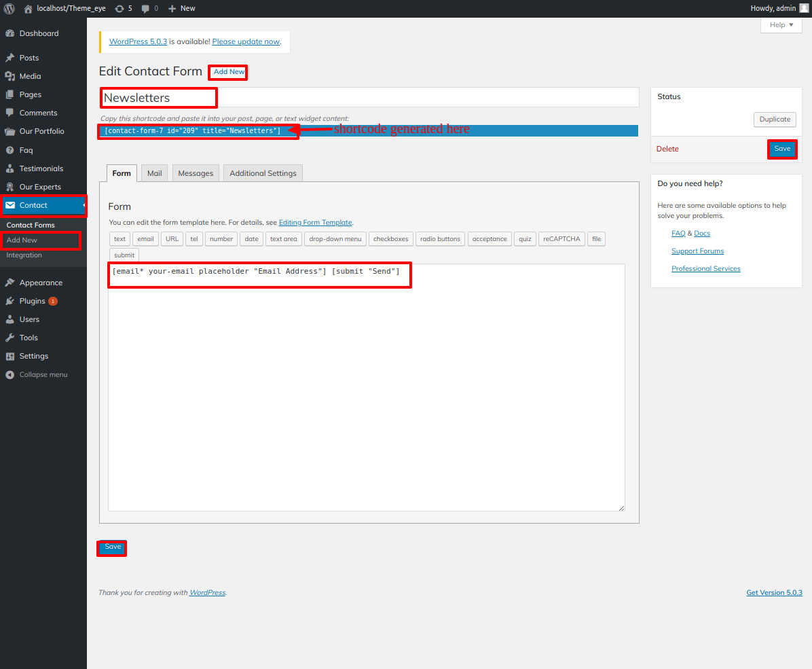
Task: Insert the text area tag
Action: point(284,239)
